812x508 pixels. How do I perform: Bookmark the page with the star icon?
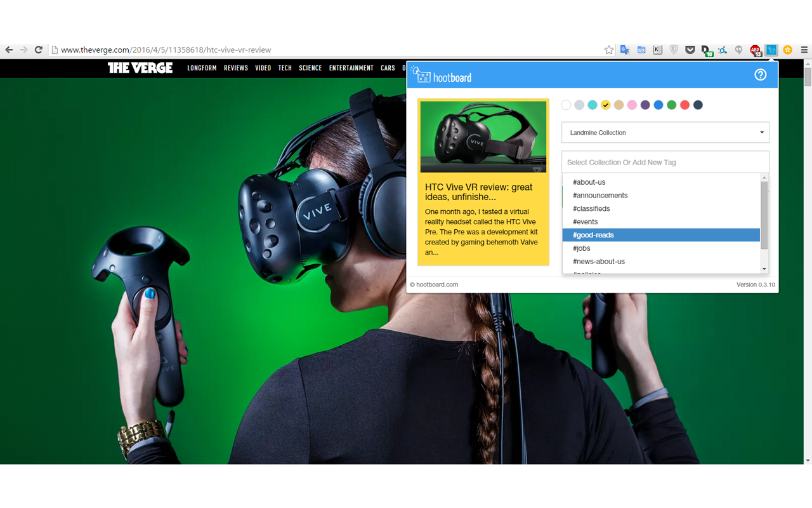point(609,50)
